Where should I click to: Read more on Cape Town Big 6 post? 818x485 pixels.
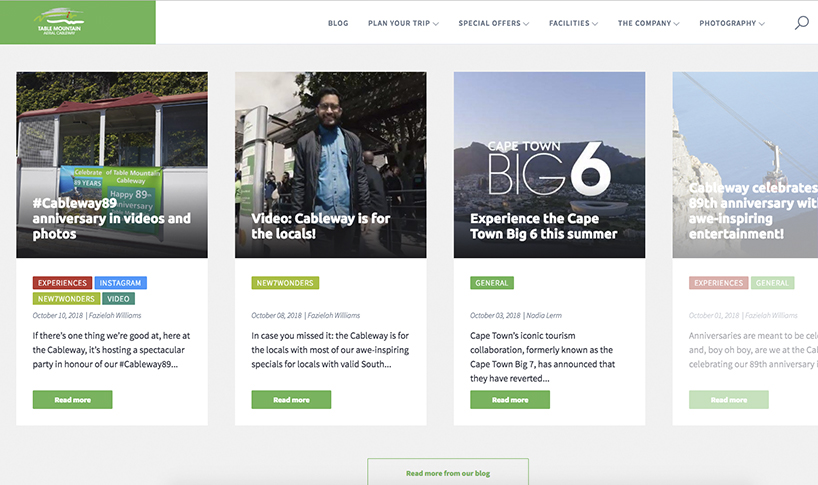tap(510, 399)
